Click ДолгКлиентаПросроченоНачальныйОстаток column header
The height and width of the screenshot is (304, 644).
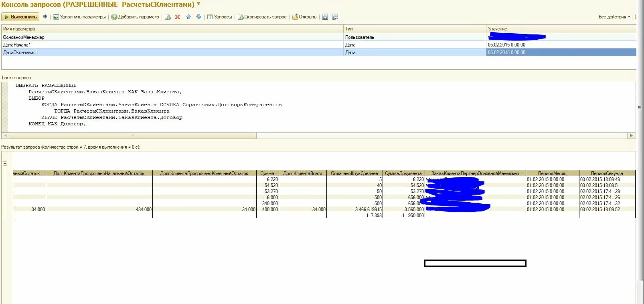(99, 173)
